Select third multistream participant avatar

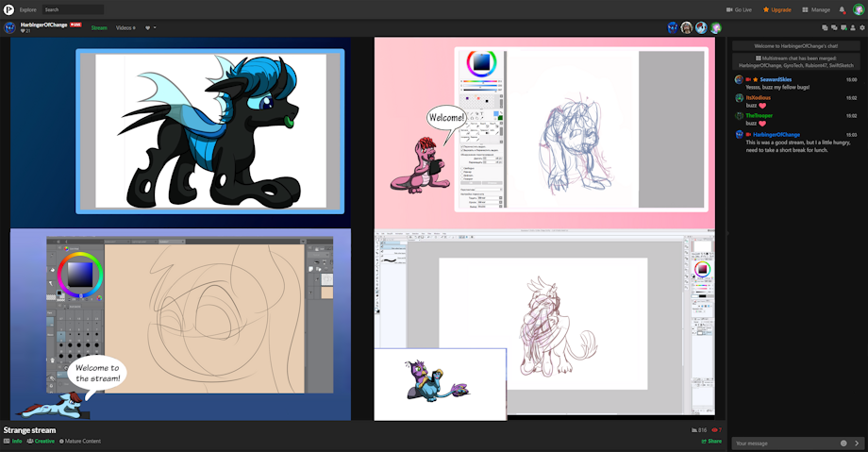pyautogui.click(x=701, y=27)
